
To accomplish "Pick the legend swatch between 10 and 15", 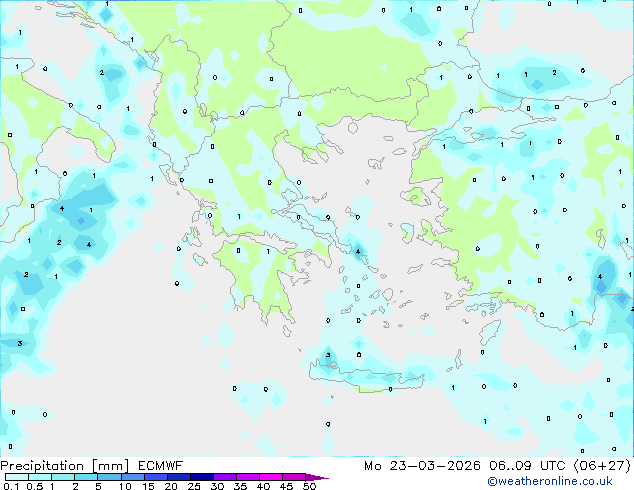I will click(x=132, y=477).
